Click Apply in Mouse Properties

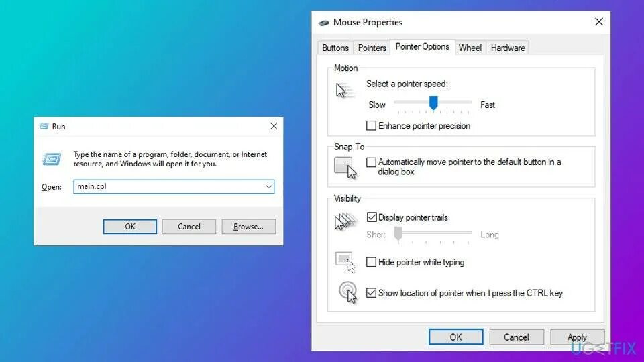[x=577, y=337]
